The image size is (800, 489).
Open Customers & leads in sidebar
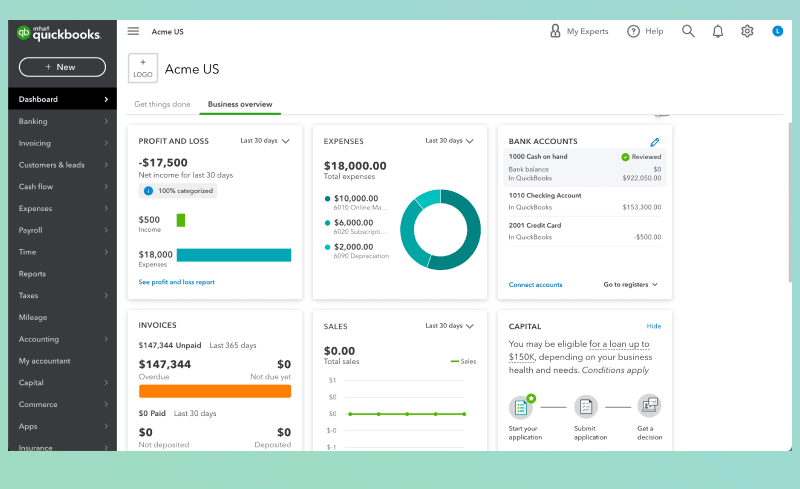[62, 165]
